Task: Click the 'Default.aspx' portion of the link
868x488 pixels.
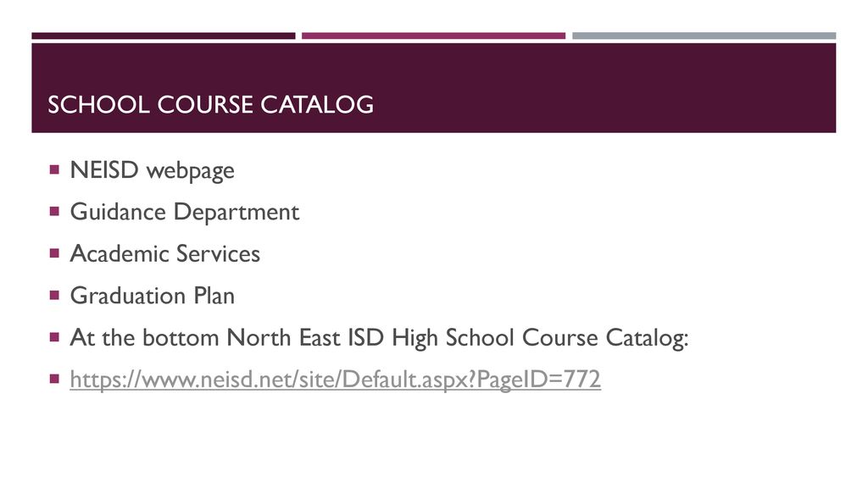Action: (407, 380)
